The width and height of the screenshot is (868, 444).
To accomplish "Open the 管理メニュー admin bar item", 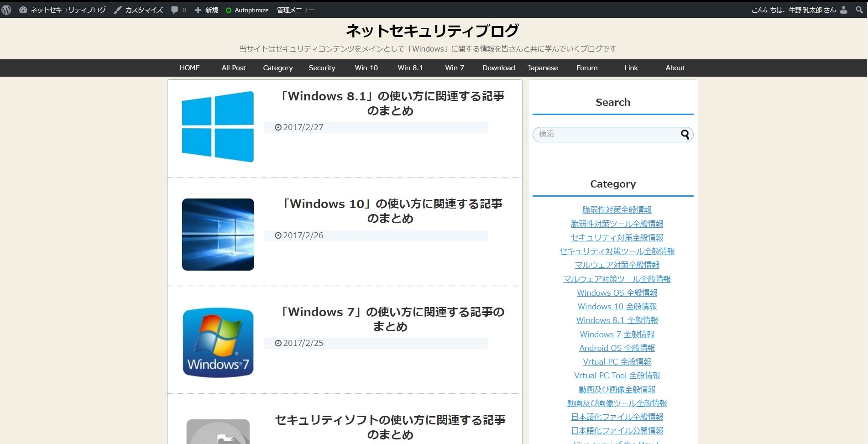I will 295,10.
